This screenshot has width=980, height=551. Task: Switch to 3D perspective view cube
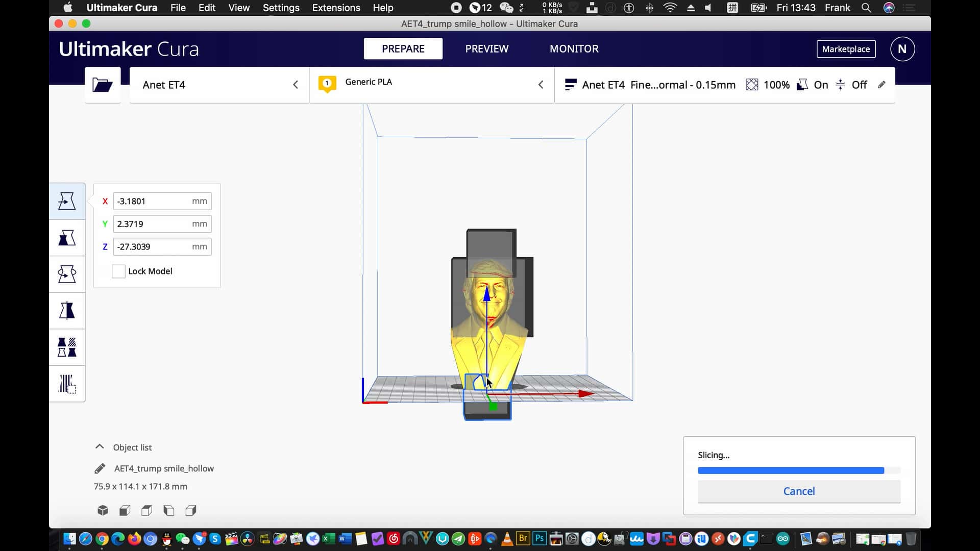[x=103, y=510]
